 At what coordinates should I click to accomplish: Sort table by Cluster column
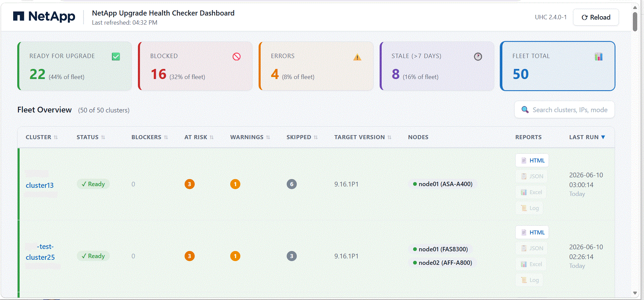click(x=42, y=137)
